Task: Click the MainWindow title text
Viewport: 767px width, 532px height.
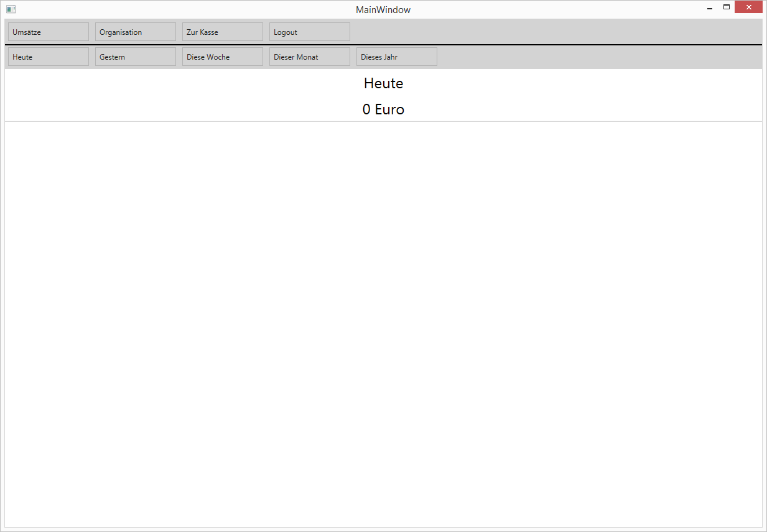Action: 383,10
